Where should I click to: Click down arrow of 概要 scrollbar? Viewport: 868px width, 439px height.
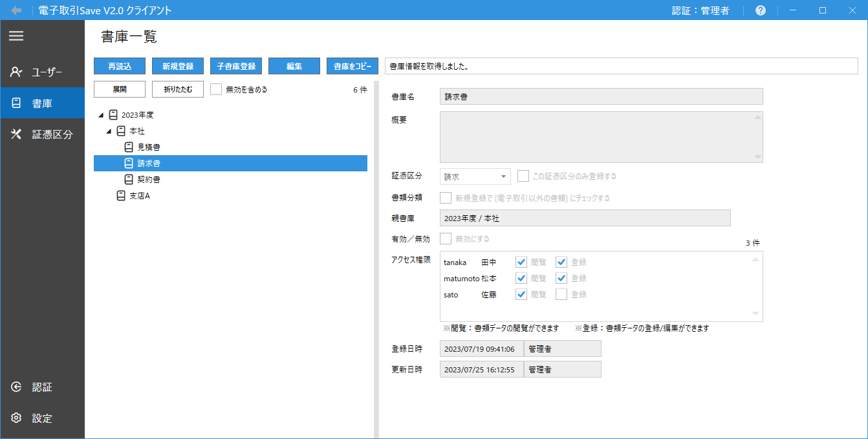point(757,157)
